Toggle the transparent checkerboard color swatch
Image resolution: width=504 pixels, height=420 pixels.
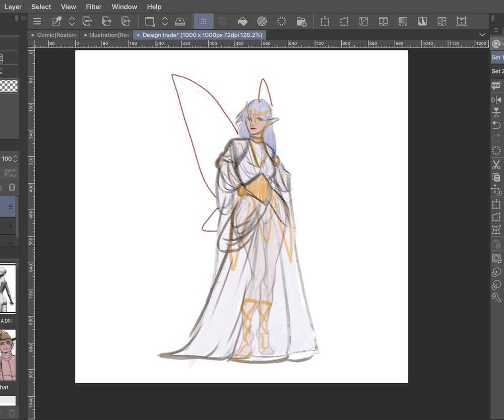(9, 86)
